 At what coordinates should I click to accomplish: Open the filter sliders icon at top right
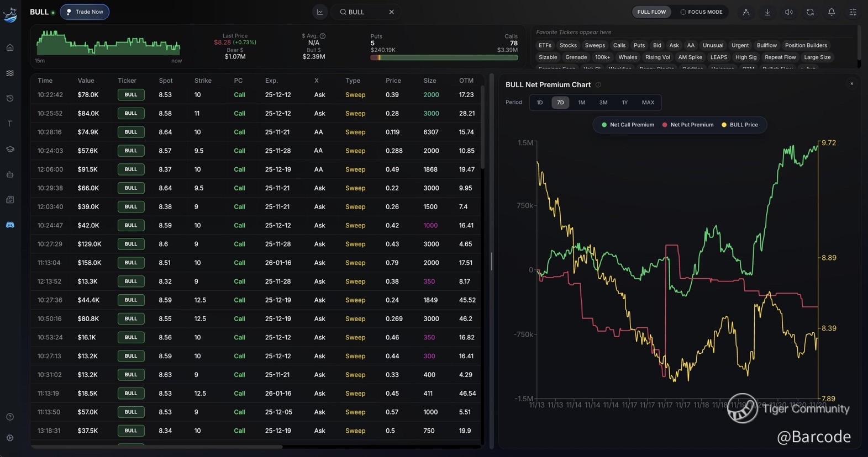(853, 12)
